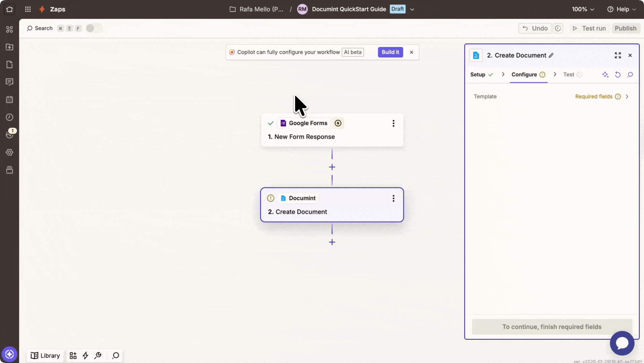
Task: Click the AI sparkle icon in panel
Action: pyautogui.click(x=605, y=75)
